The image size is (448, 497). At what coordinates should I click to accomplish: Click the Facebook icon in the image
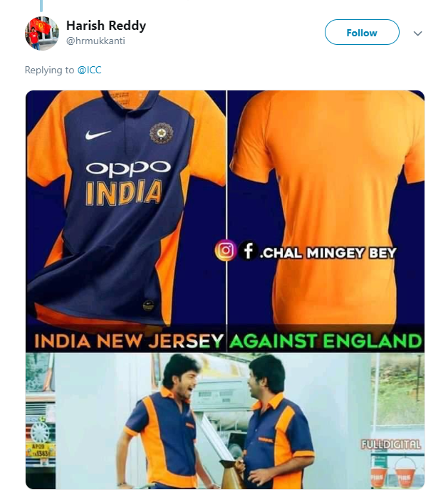(x=248, y=251)
